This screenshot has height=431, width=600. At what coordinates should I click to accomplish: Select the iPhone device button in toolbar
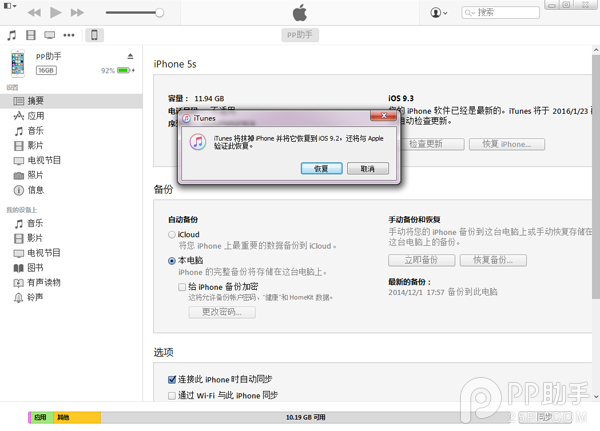94,35
